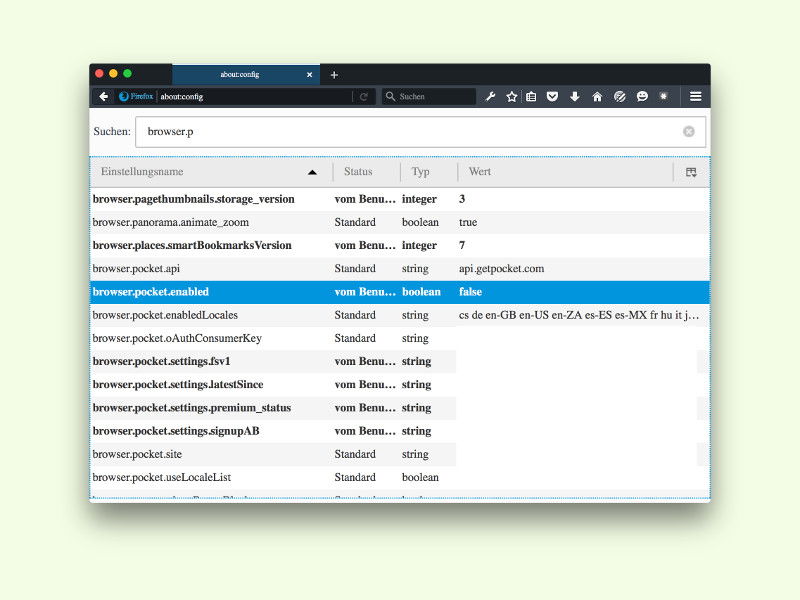Select browser.pocket.settings.latestSince row
This screenshot has width=800, height=600.
pos(400,385)
